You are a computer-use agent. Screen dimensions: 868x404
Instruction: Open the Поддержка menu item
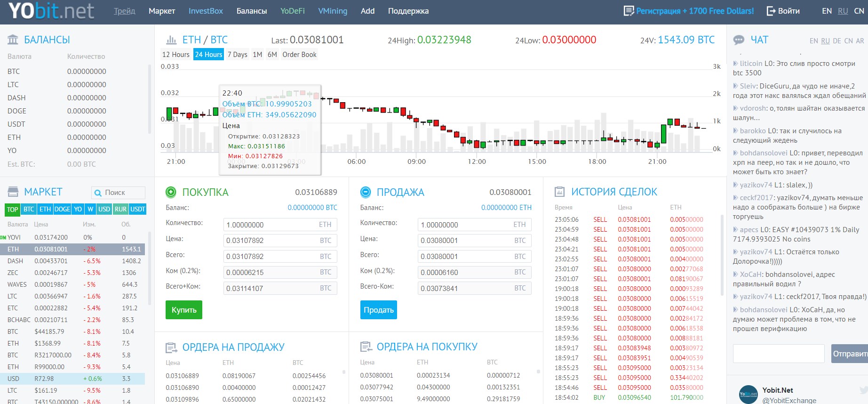[408, 11]
